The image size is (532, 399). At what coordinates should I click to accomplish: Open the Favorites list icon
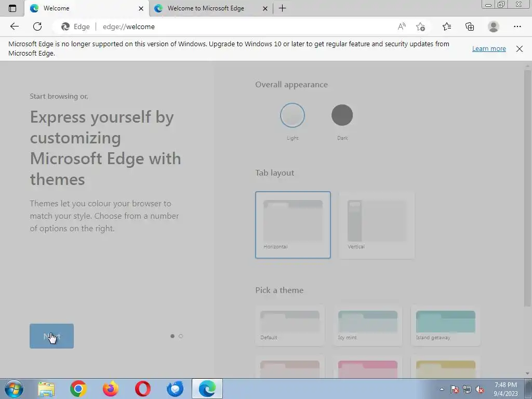(447, 26)
